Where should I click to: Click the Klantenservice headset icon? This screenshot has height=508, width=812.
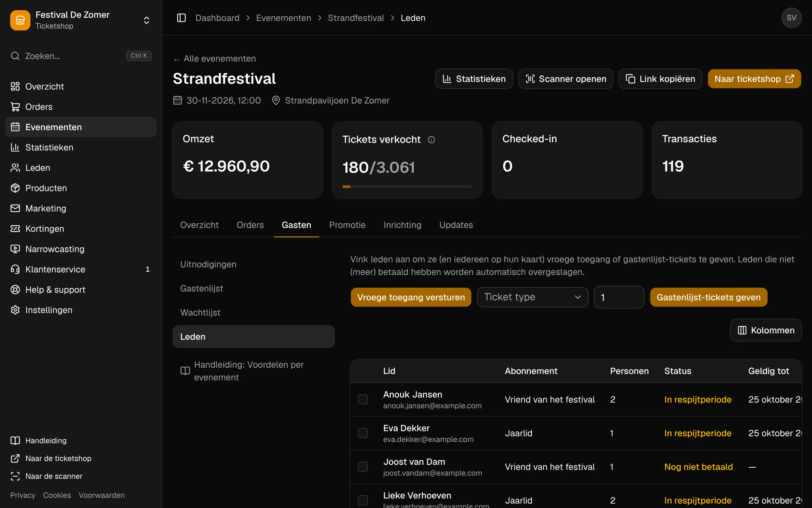pos(15,269)
